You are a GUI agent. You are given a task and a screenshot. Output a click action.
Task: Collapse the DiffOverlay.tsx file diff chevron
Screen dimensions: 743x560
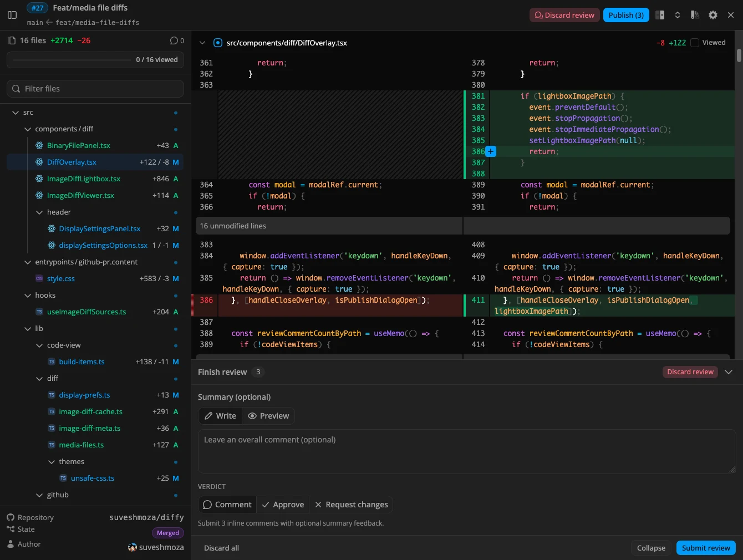pos(202,43)
